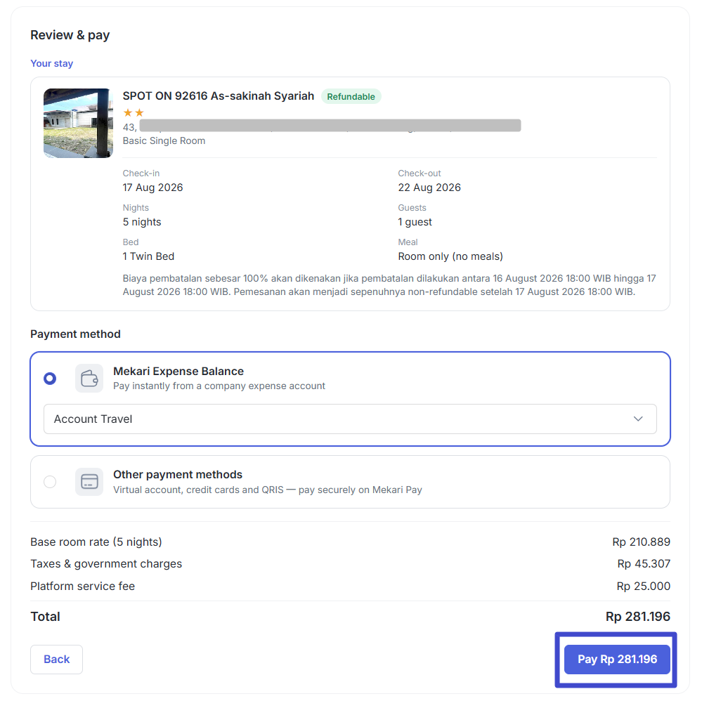Click the credit card icon for other payments
The image size is (728, 708).
[x=89, y=482]
